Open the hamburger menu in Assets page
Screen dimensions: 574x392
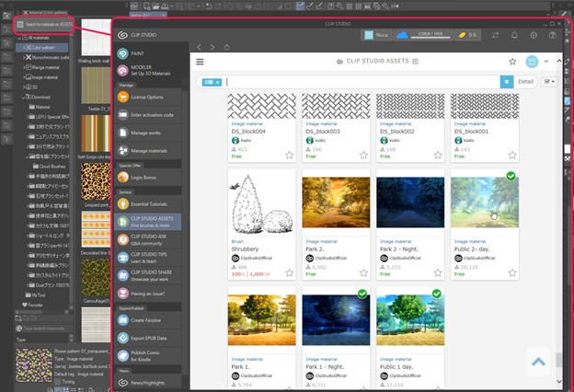pyautogui.click(x=199, y=62)
